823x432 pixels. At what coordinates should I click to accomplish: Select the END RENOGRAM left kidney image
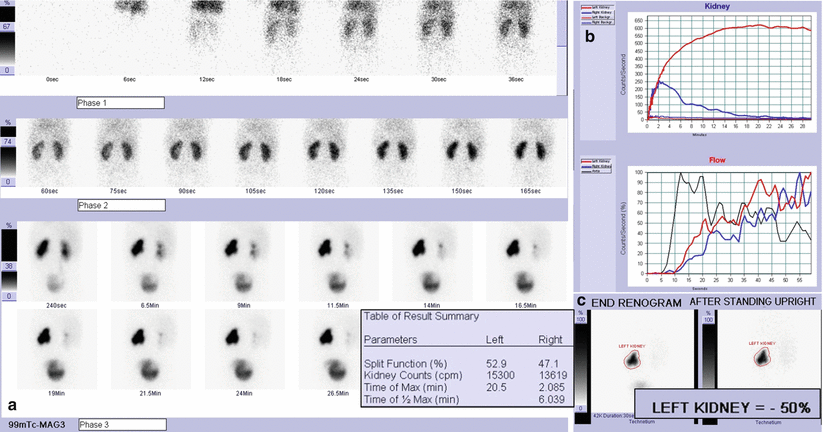click(638, 360)
